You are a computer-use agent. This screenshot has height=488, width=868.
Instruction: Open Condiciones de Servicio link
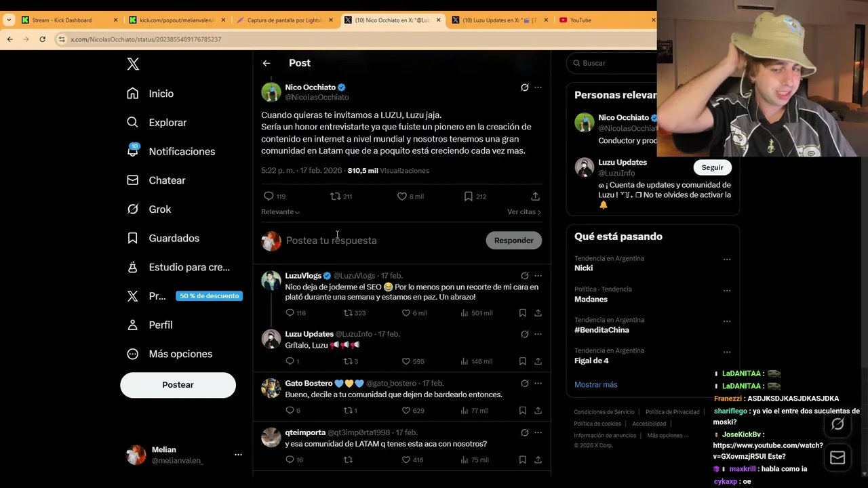click(604, 412)
